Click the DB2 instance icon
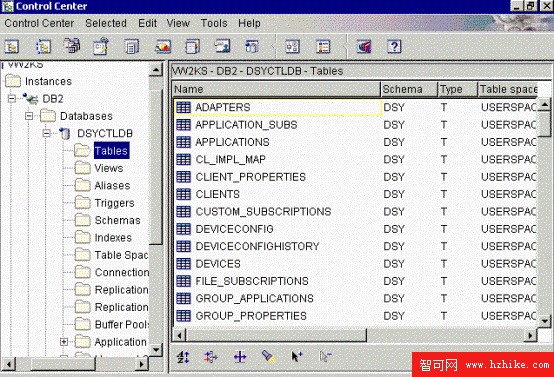 click(30, 99)
